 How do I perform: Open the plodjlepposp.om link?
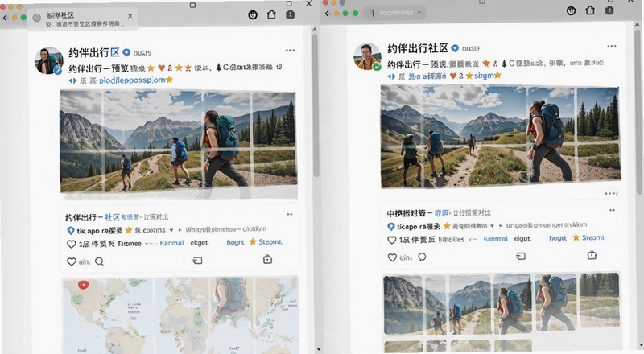coord(132,80)
